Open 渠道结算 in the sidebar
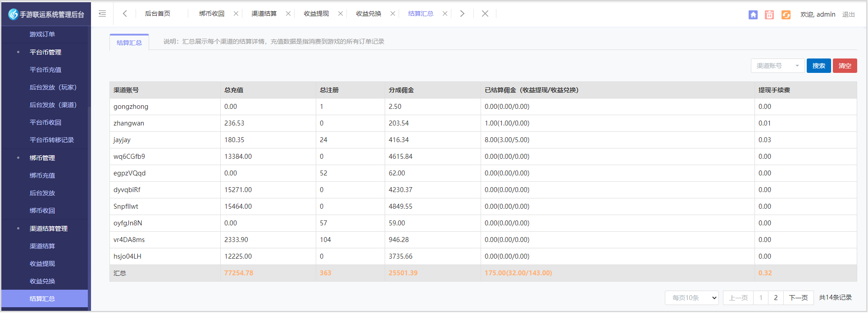The width and height of the screenshot is (868, 314). (x=42, y=246)
